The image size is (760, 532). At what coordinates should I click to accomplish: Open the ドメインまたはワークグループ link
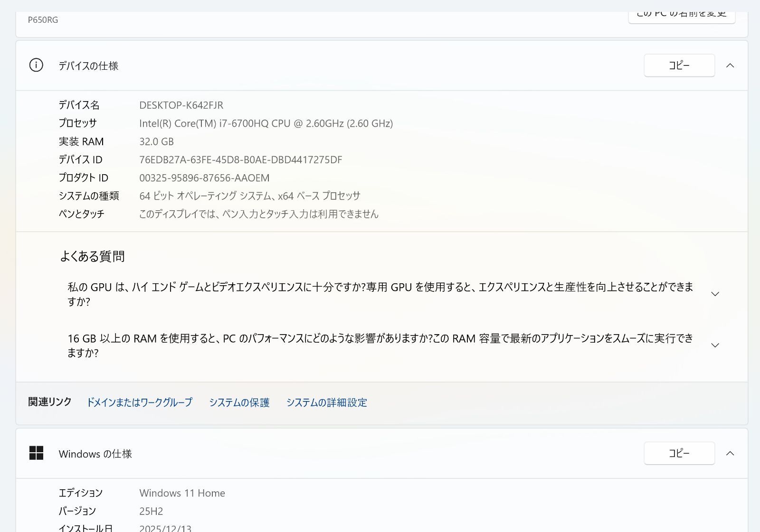point(139,402)
